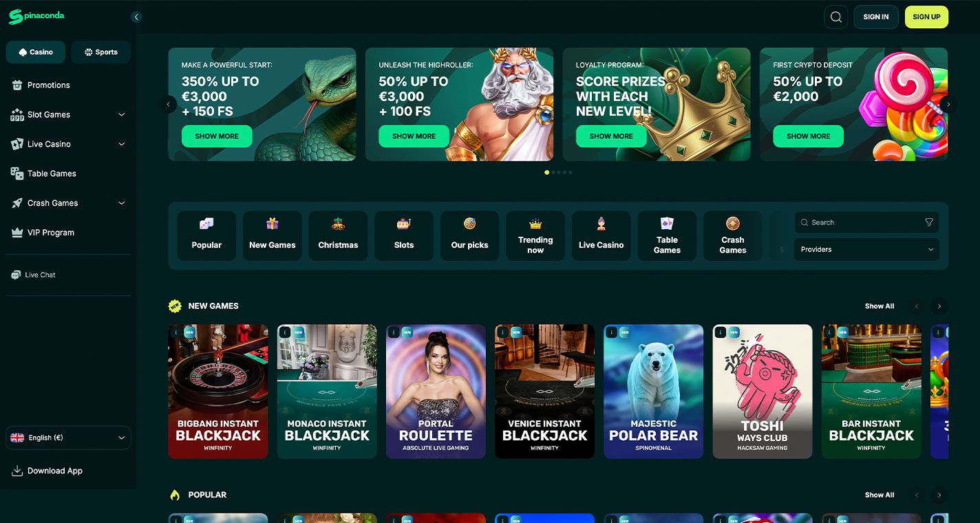Image resolution: width=980 pixels, height=523 pixels.
Task: Open the Providers dropdown
Action: click(866, 249)
